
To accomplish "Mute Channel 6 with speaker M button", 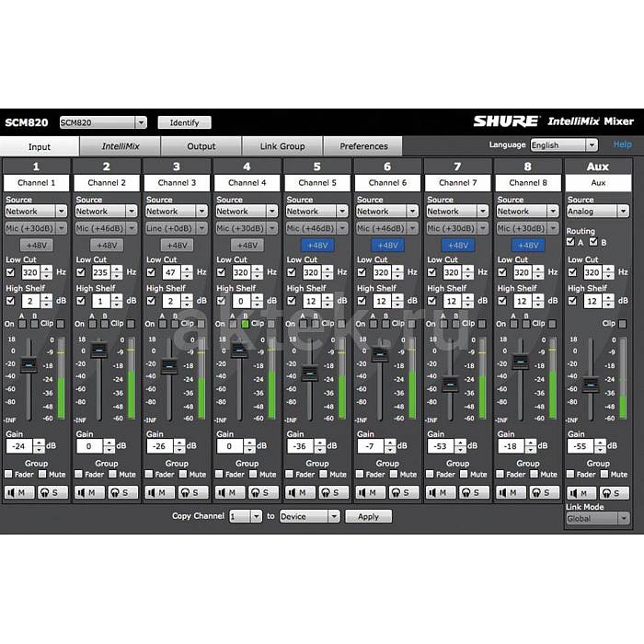I will [x=370, y=492].
